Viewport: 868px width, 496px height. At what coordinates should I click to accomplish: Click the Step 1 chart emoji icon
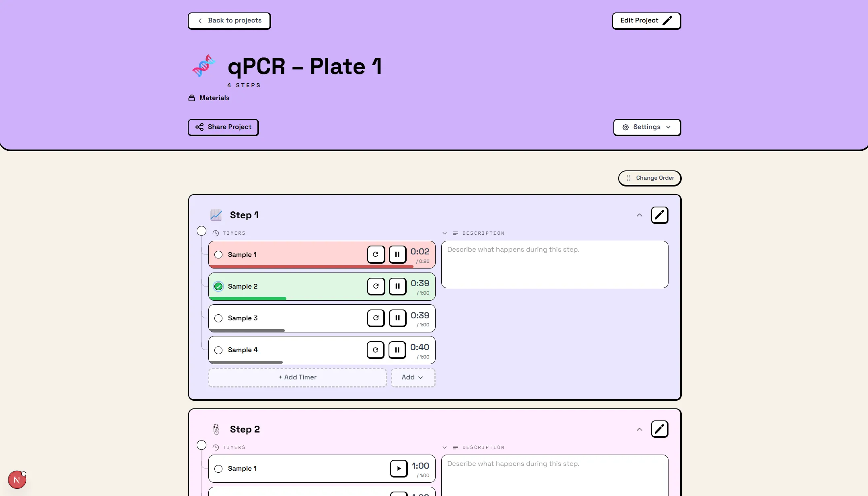pyautogui.click(x=216, y=215)
